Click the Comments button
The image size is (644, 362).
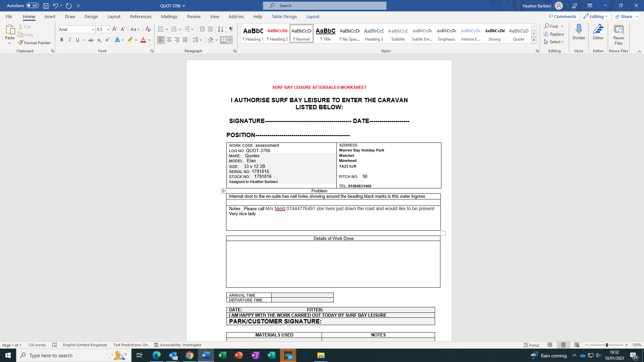pyautogui.click(x=562, y=16)
